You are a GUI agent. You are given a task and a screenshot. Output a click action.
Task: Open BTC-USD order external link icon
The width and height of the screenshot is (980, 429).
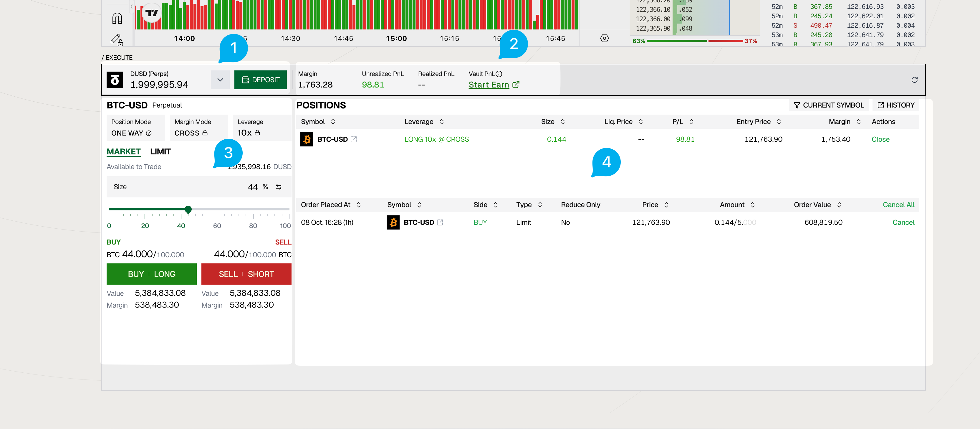[440, 222]
